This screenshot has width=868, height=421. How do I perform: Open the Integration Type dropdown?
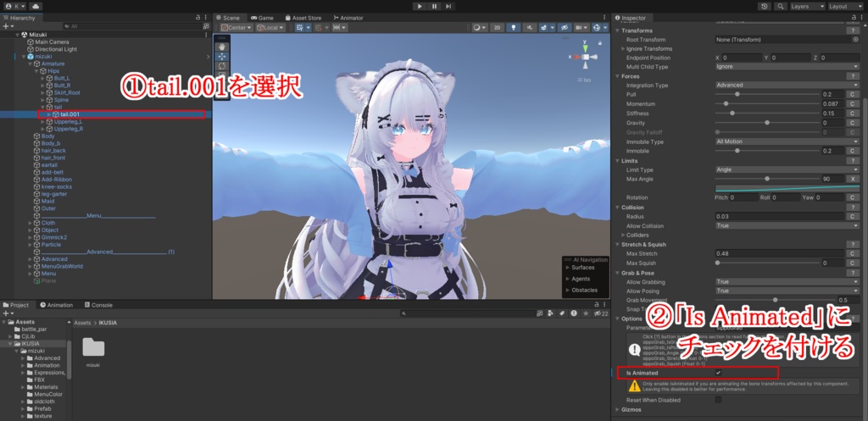(x=787, y=86)
